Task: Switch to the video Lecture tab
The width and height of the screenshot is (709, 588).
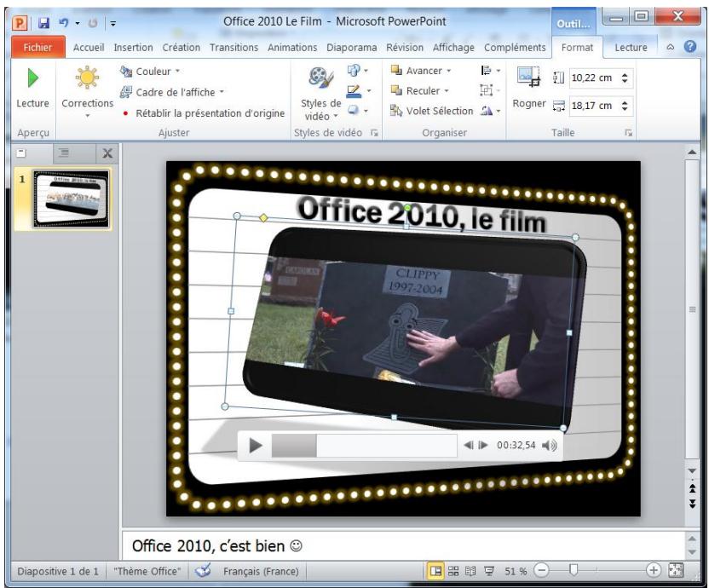Action: 631,48
